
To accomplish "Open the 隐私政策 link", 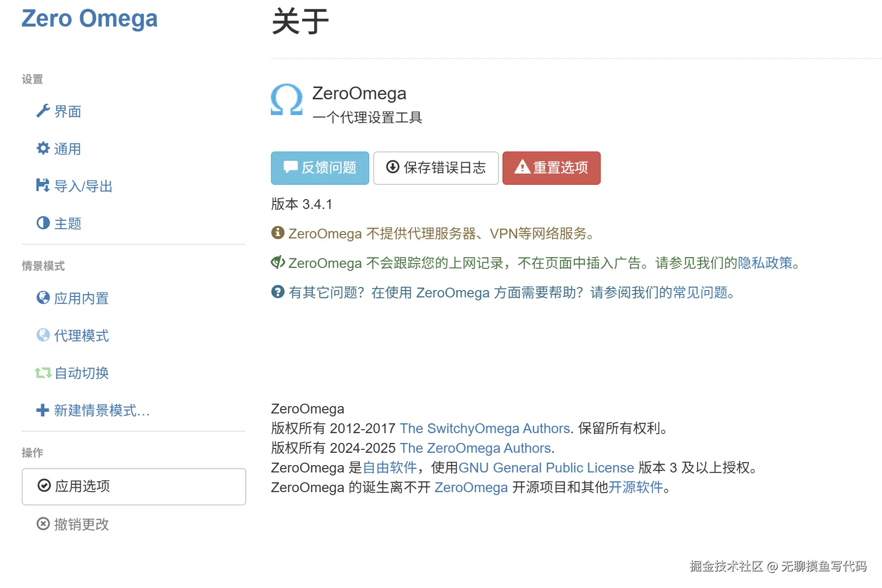I will 765,263.
